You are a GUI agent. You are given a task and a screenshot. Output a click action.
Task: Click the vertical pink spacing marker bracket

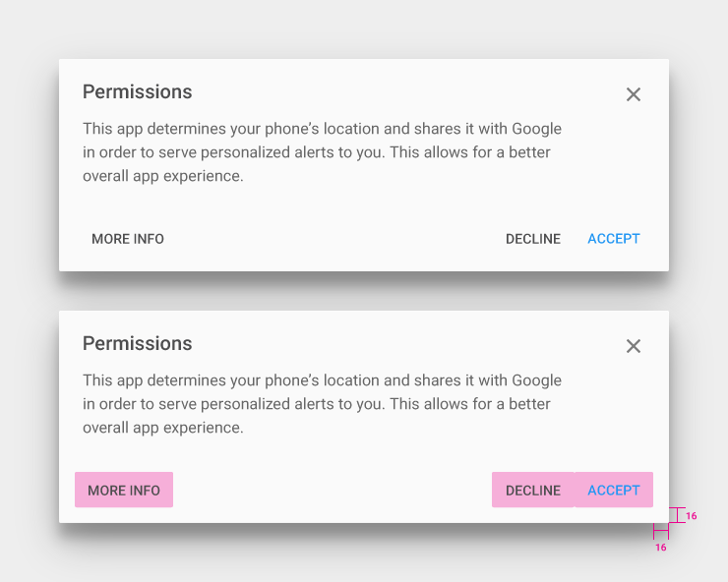point(677,515)
